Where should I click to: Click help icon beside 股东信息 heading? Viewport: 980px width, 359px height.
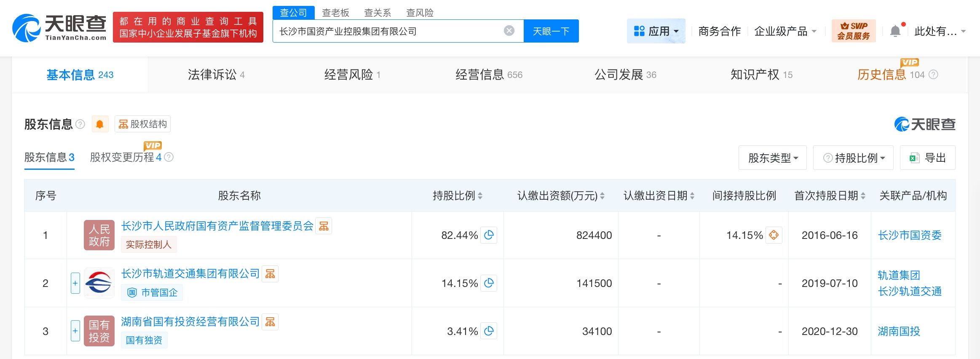pos(80,124)
